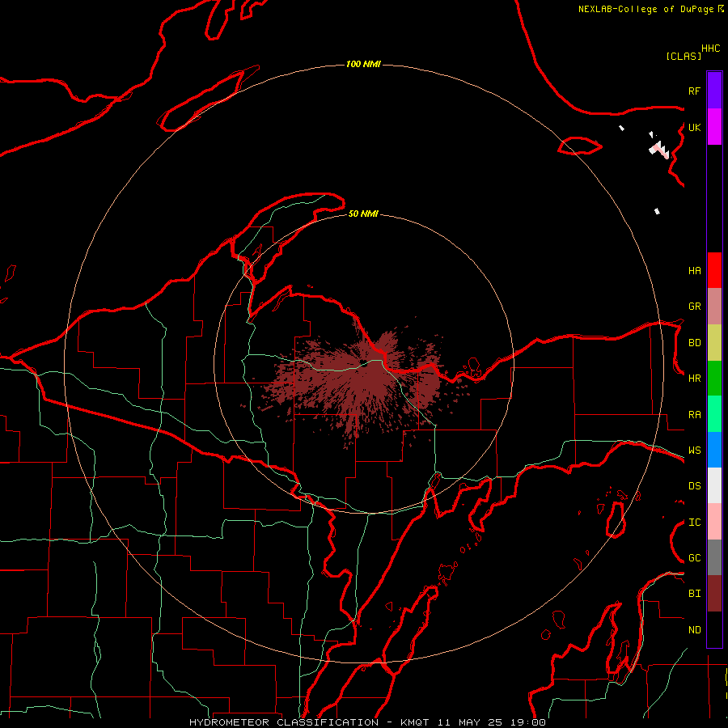Click the ND black legend swatch

[714, 629]
